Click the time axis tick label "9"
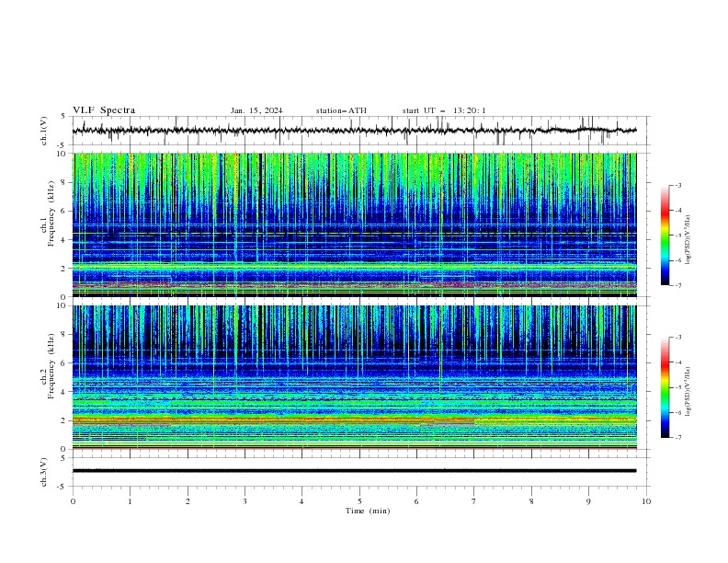728x563 pixels. coord(588,501)
